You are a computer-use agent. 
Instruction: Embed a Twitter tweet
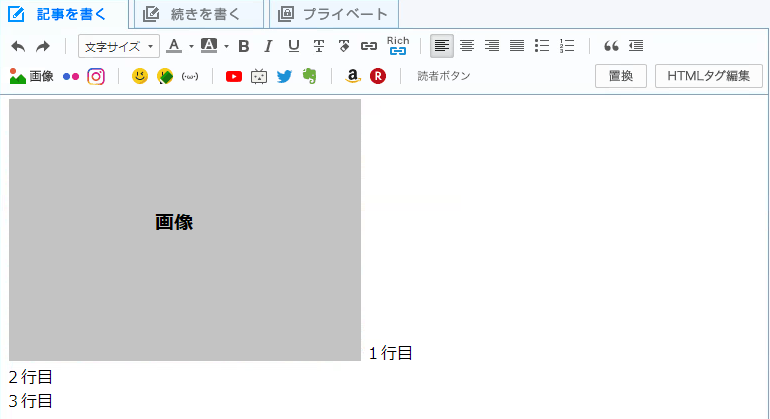coord(284,76)
